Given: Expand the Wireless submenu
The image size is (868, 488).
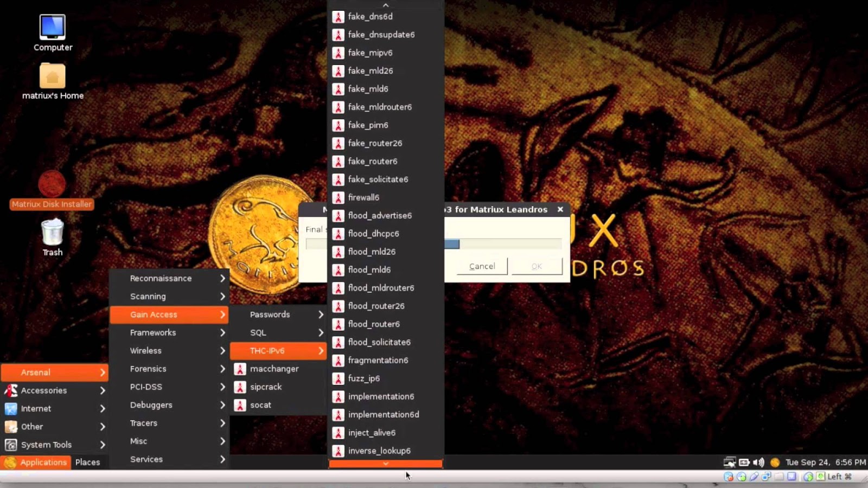Looking at the screenshot, I should coord(145,350).
